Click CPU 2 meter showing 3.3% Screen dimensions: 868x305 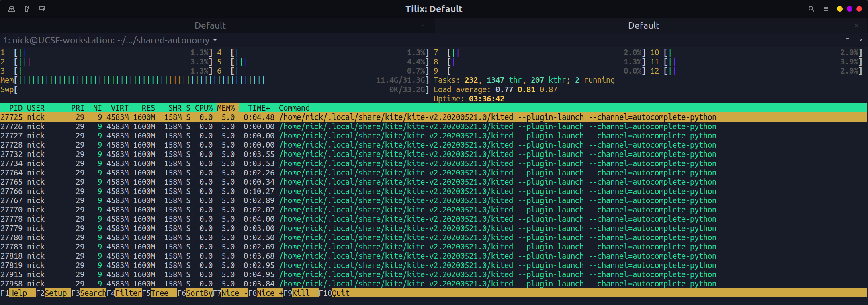tap(106, 62)
